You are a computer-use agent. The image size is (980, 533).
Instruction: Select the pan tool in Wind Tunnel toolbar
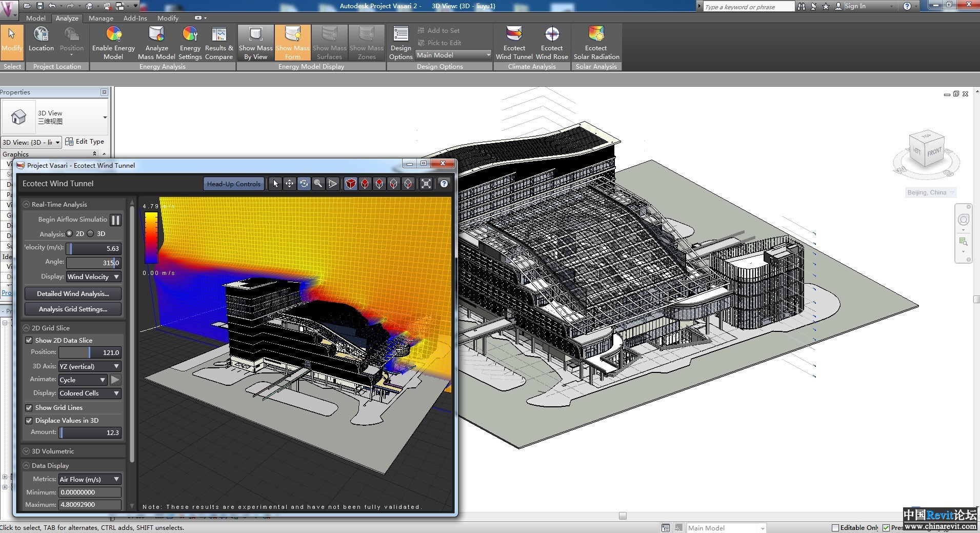(290, 184)
